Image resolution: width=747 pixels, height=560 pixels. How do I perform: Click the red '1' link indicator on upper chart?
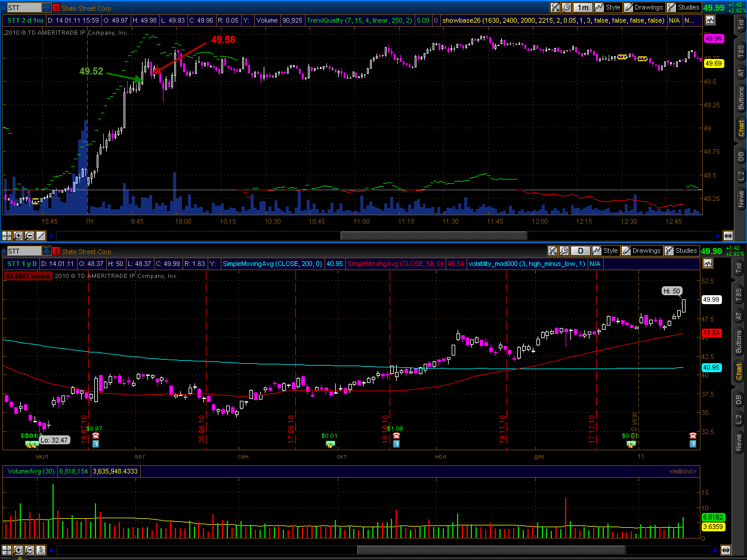coord(57,8)
